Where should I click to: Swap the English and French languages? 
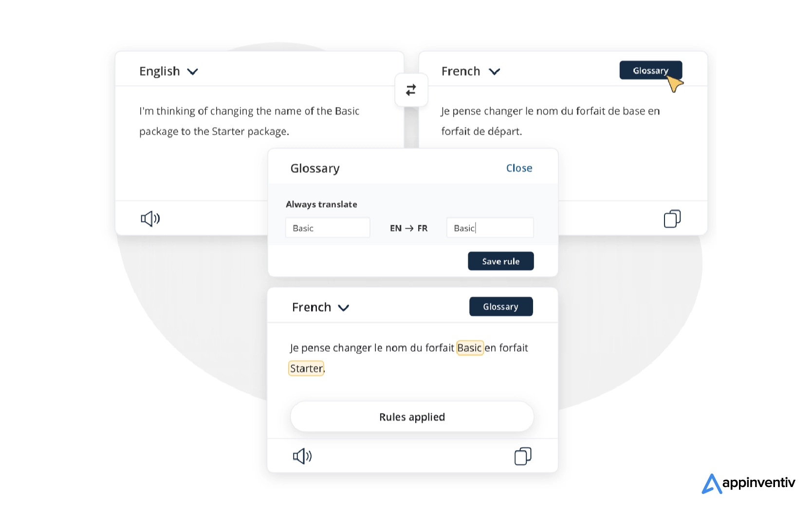411,90
